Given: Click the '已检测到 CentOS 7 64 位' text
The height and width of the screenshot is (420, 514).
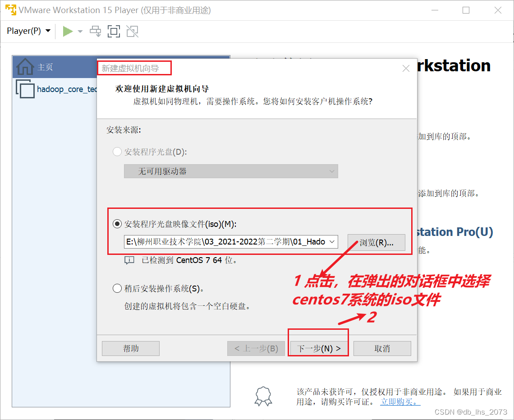Looking at the screenshot, I should (x=189, y=260).
